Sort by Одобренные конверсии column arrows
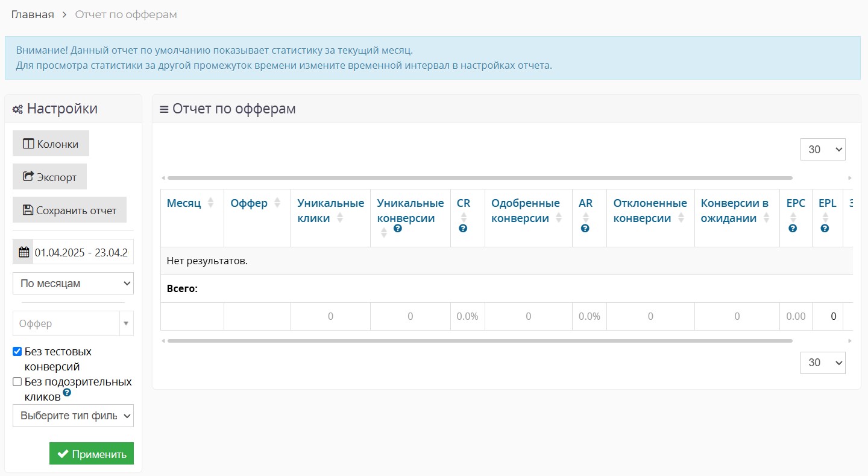 [x=558, y=218]
